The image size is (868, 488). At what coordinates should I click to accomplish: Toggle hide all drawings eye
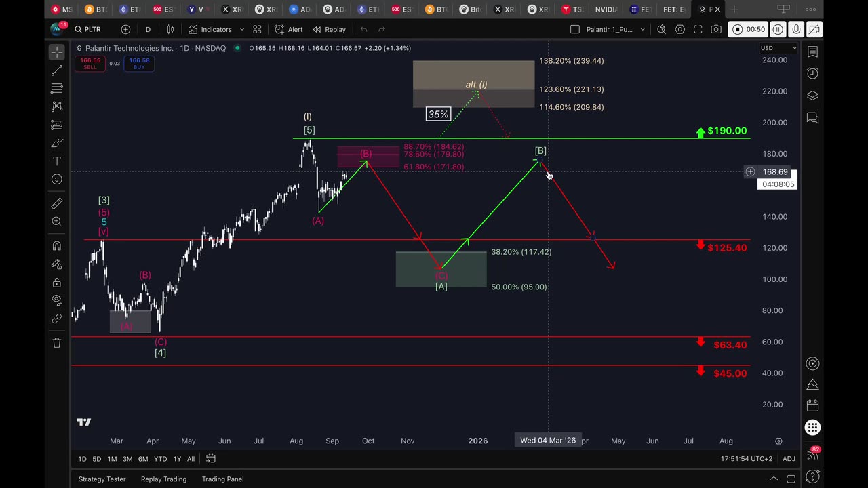(57, 300)
